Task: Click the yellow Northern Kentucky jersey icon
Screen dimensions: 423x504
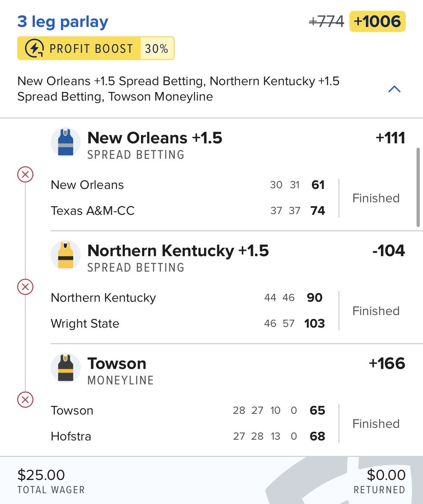Action: click(x=66, y=255)
